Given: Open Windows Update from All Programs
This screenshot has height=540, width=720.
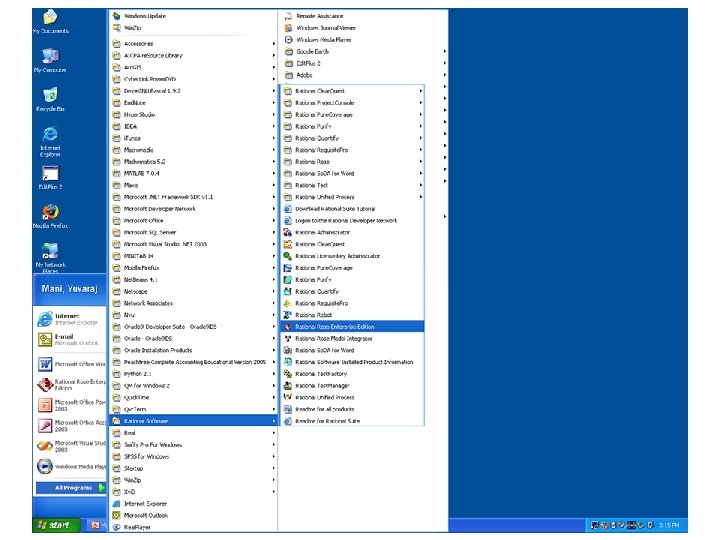Looking at the screenshot, I should 193,16.
